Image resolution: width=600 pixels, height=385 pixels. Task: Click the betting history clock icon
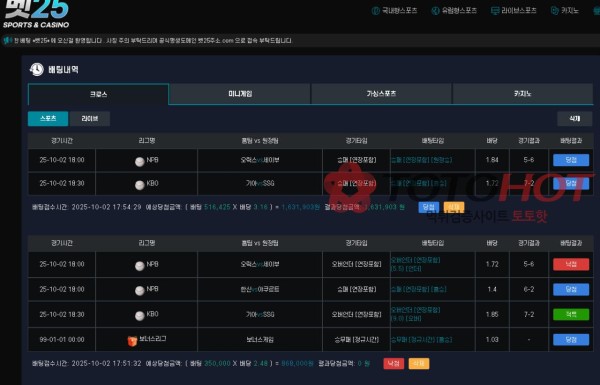tap(37, 69)
